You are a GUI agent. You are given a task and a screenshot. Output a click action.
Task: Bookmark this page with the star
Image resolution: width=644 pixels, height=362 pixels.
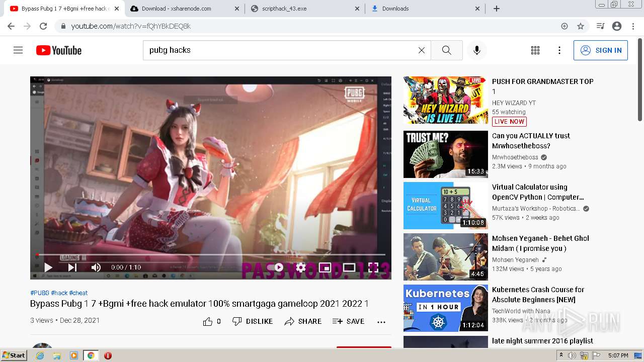(581, 26)
